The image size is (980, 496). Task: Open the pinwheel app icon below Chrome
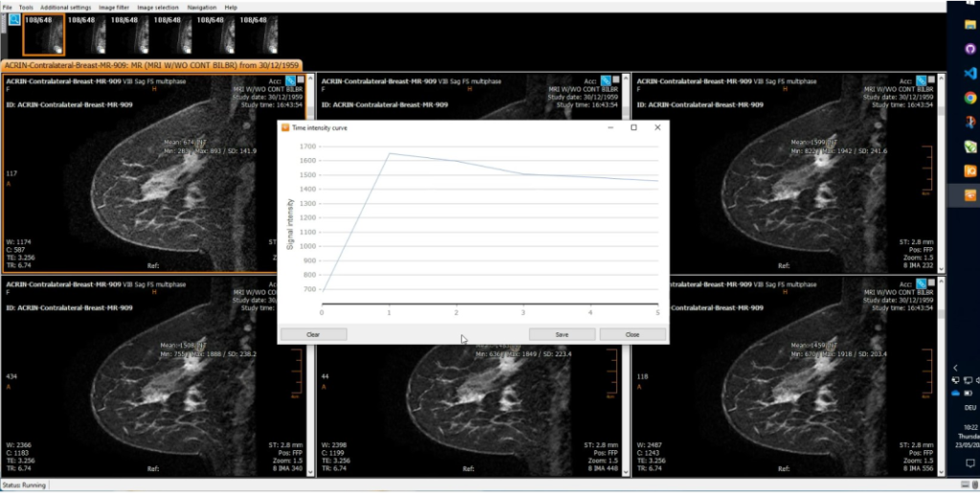click(x=970, y=122)
